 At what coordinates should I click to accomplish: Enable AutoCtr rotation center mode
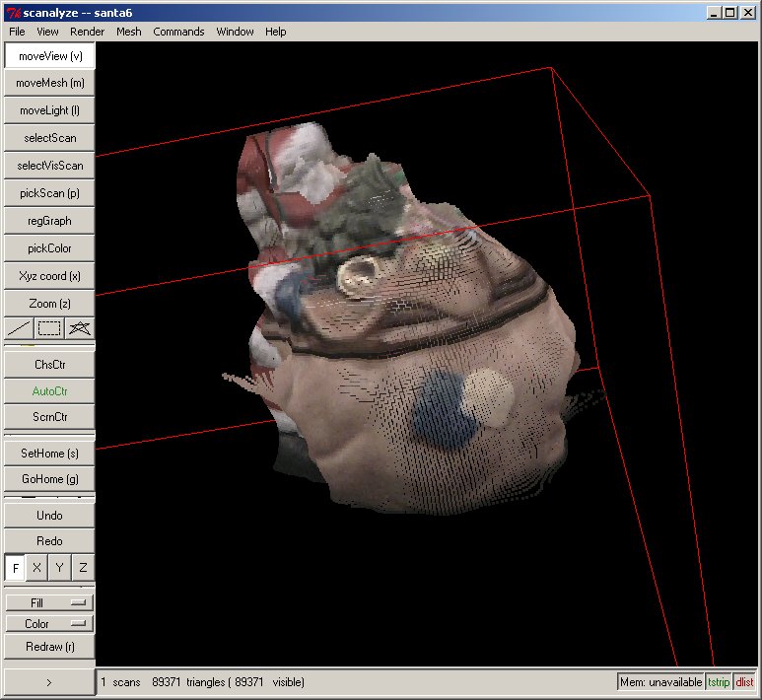pyautogui.click(x=49, y=390)
